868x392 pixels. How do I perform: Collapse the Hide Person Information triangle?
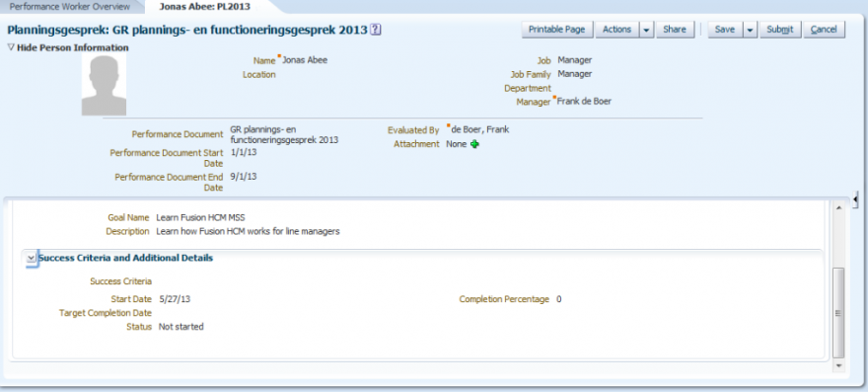(x=11, y=47)
